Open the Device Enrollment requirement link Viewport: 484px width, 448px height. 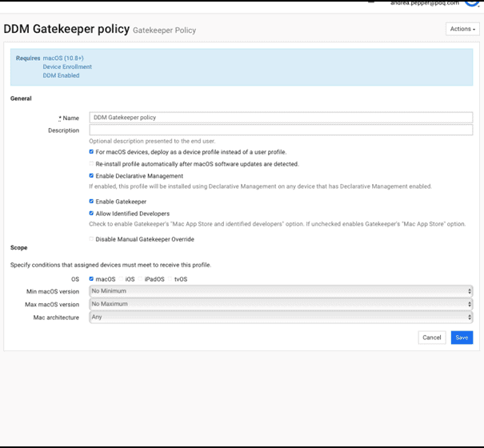point(67,66)
